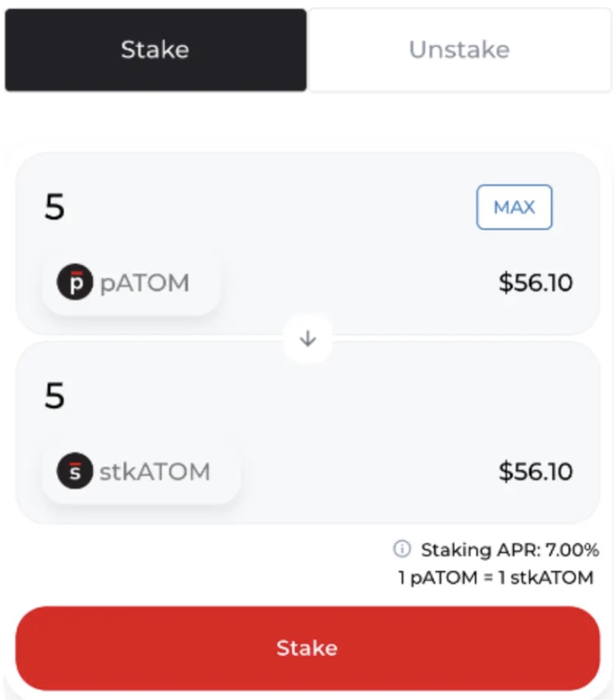This screenshot has width=614, height=700.
Task: Click the 's' symbol on stkATOM badge
Action: point(75,471)
